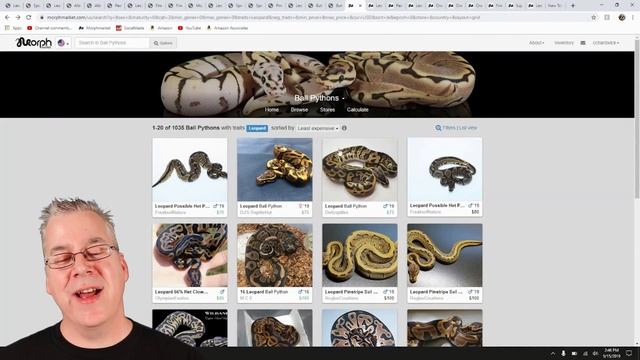Go to the Calculate tab

358,110
